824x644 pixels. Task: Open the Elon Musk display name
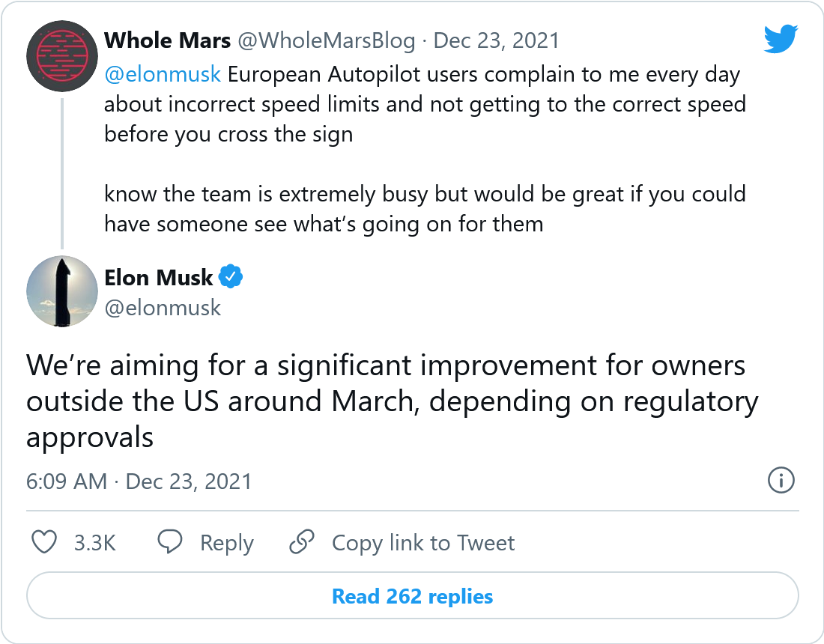159,278
